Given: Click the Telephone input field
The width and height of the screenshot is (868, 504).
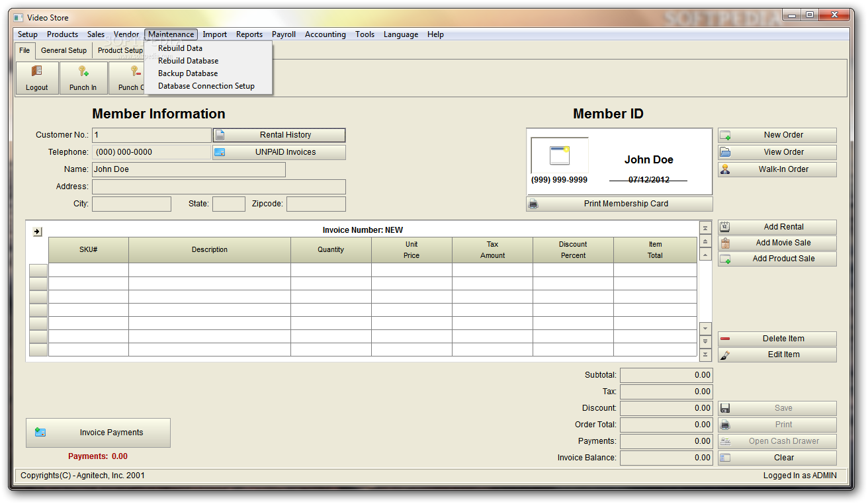Looking at the screenshot, I should 152,152.
